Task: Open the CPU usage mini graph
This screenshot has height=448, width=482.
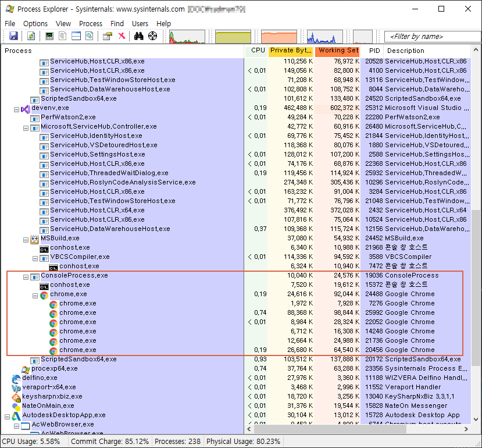Action: (187, 37)
